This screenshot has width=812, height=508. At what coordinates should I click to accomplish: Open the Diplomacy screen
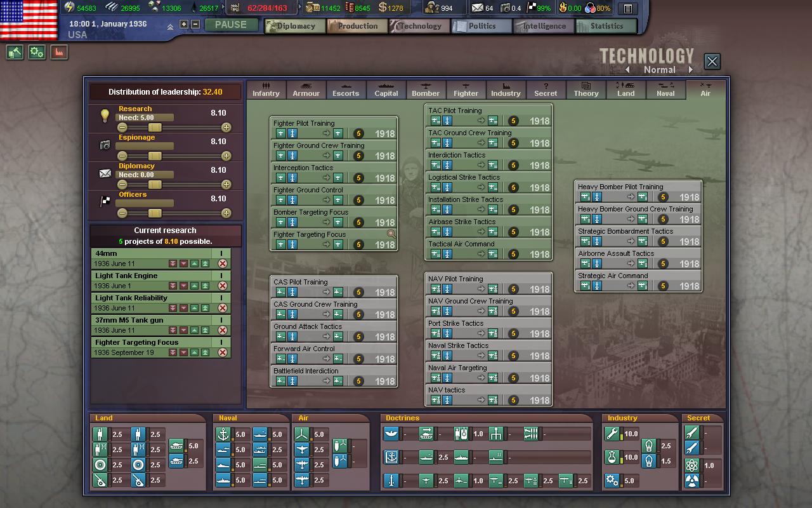point(294,26)
